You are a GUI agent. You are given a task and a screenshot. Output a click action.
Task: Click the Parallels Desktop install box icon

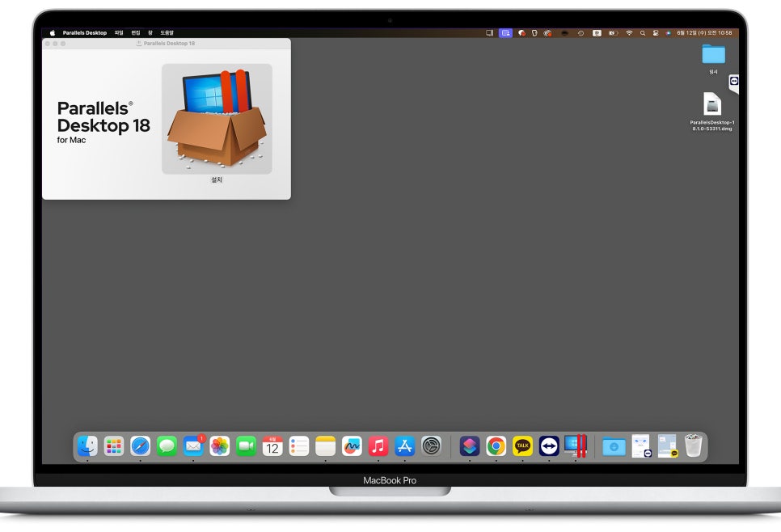coord(217,119)
